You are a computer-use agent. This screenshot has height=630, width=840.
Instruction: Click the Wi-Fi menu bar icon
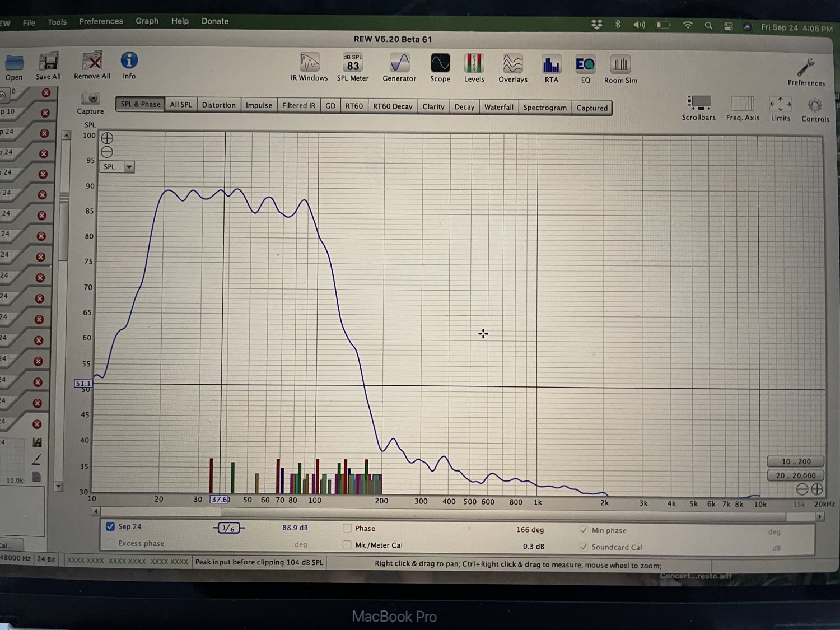(x=688, y=25)
